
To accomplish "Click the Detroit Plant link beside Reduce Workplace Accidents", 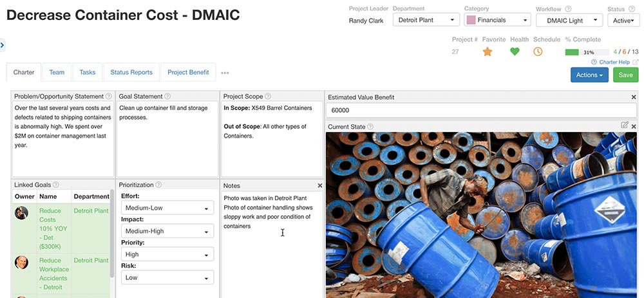I will 91,260.
